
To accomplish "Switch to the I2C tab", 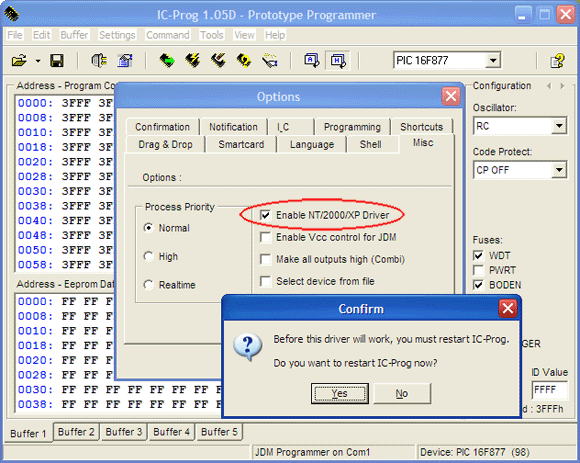I will point(291,127).
